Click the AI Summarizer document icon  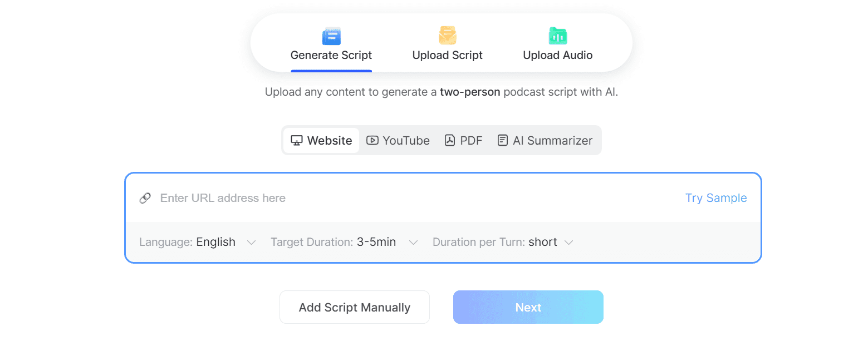tap(502, 141)
